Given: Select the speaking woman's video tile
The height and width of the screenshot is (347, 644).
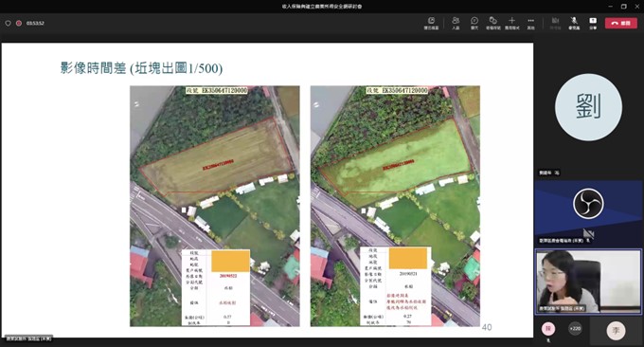Looking at the screenshot, I should pos(588,282).
